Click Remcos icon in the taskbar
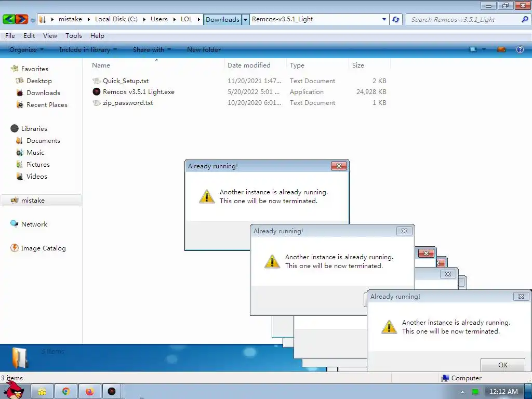The width and height of the screenshot is (532, 399). tap(112, 392)
